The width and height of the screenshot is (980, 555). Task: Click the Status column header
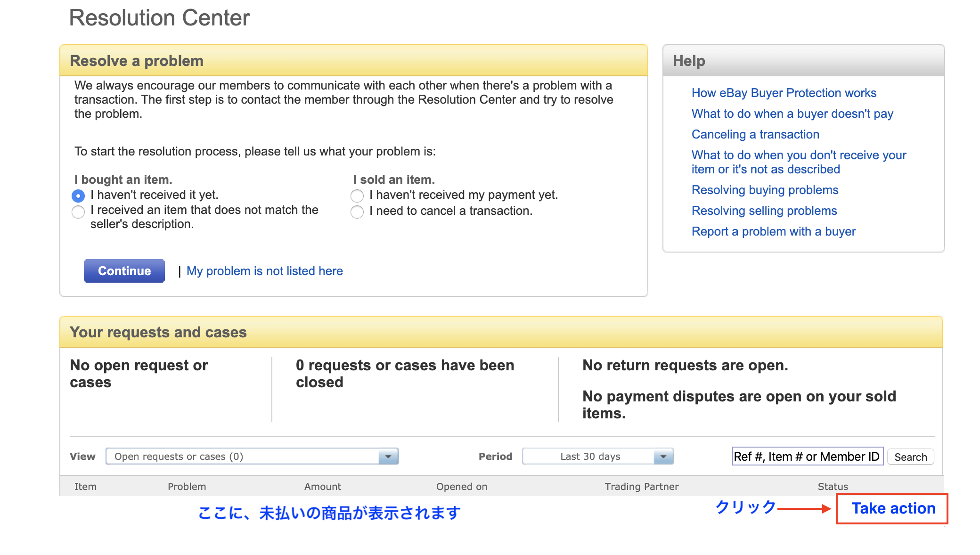click(x=833, y=487)
